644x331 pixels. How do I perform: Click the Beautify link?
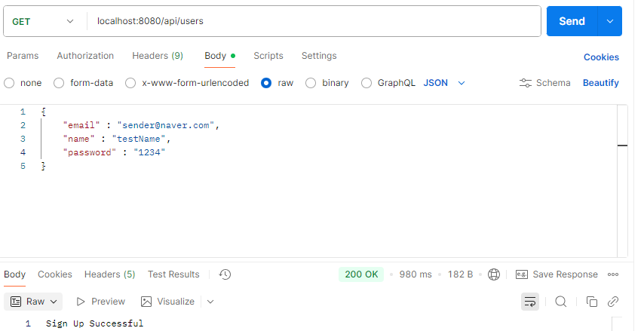tap(600, 83)
